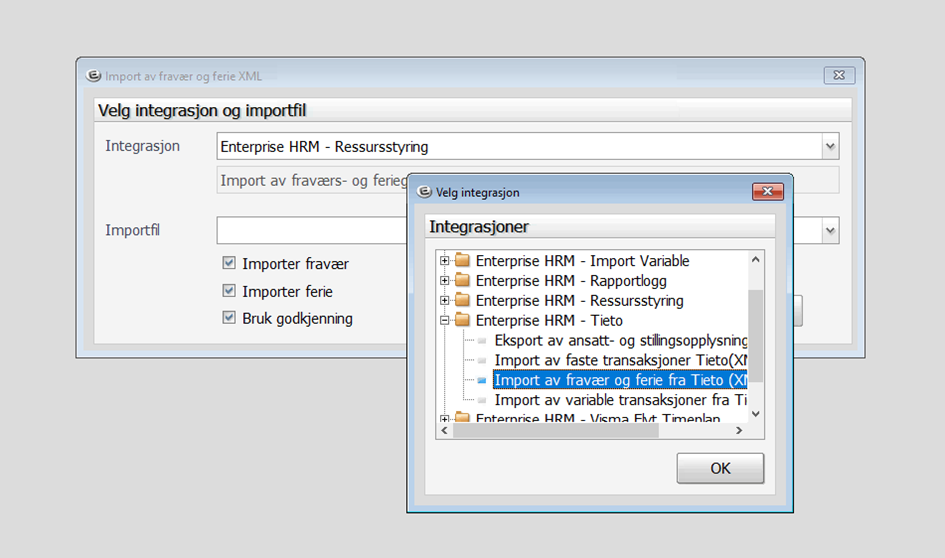The width and height of the screenshot is (945, 558).
Task: Click item icon beside Import av faste transaksjoner Tieto
Action: coord(482,360)
